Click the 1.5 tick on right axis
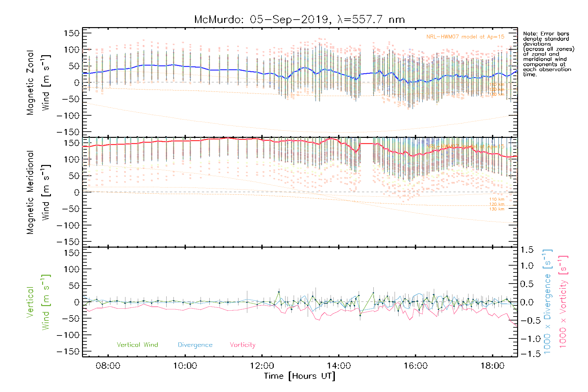The width and height of the screenshot is (588, 392). pos(527,250)
